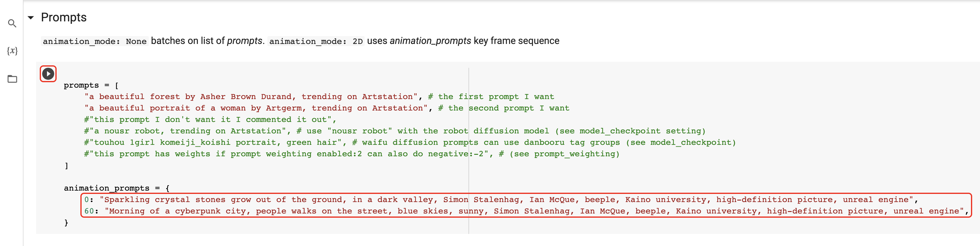Click the Prompts section heading
This screenshot has width=980, height=246.
pyautogui.click(x=64, y=17)
